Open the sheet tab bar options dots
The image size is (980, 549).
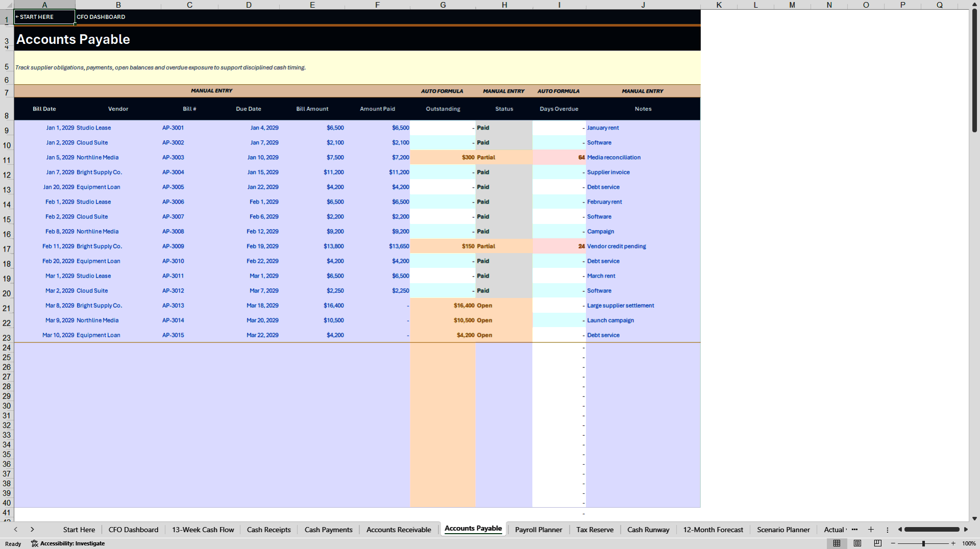point(888,530)
